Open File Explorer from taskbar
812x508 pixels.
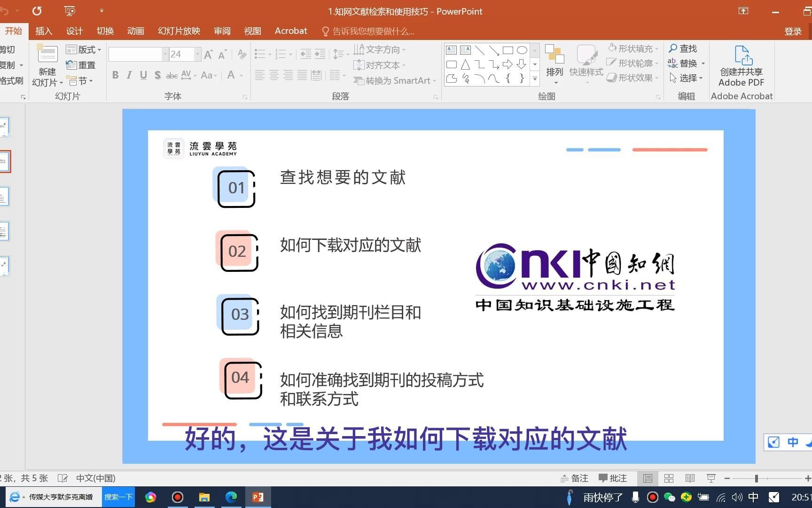point(204,497)
